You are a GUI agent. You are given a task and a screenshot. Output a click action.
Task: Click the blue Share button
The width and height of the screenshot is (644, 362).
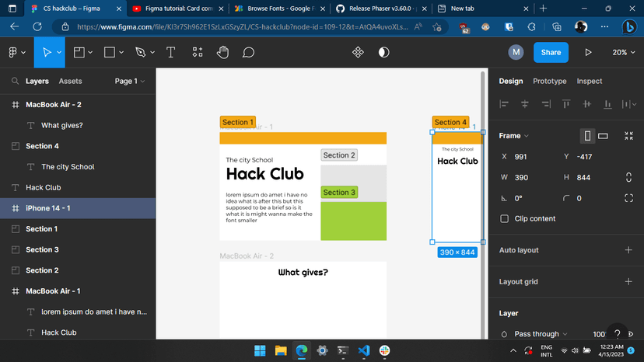[x=551, y=52]
